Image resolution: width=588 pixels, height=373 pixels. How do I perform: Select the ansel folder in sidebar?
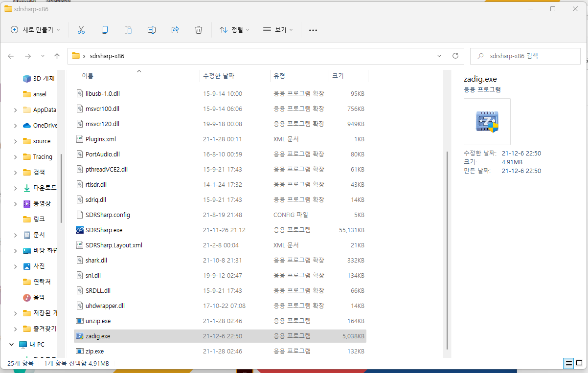pos(40,94)
